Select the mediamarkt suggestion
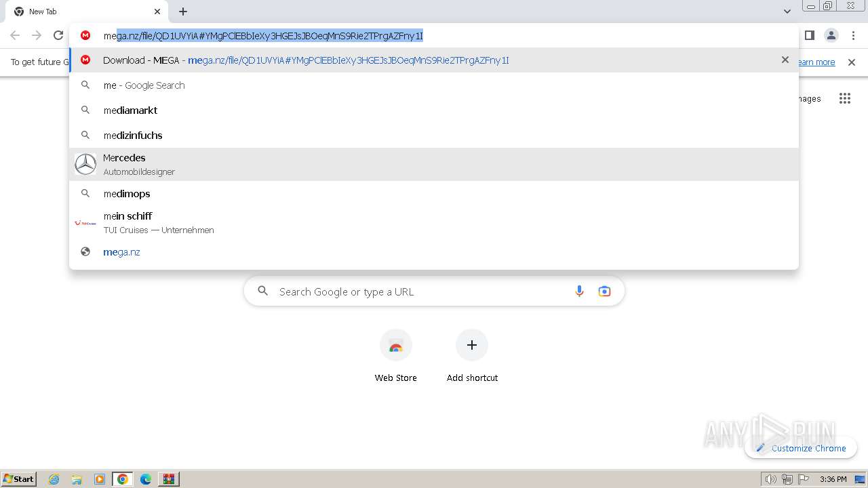Image resolution: width=868 pixels, height=488 pixels. [434, 110]
